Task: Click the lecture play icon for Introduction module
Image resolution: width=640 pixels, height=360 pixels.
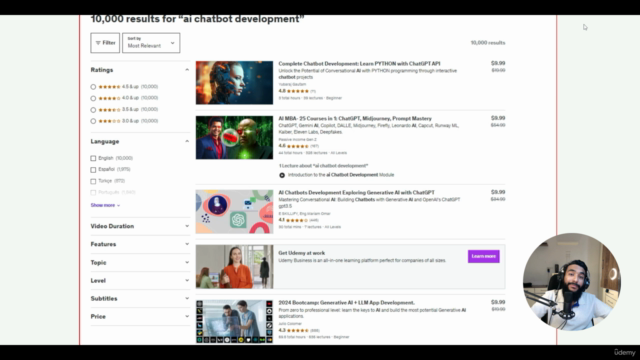Action: pos(282,175)
